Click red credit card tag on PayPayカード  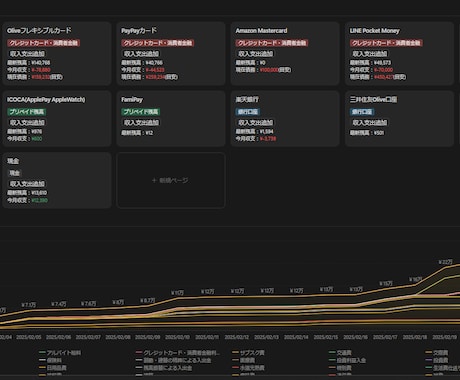(158, 43)
